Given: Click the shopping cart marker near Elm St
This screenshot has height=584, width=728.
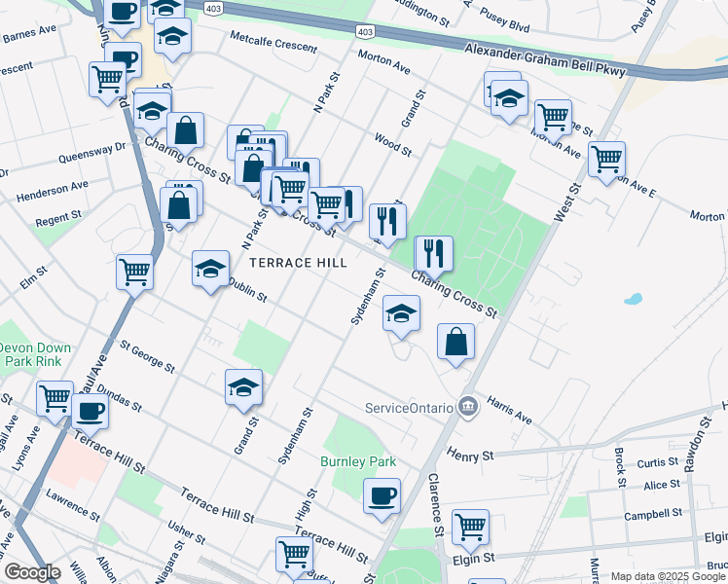Looking at the screenshot, I should pos(134,272).
